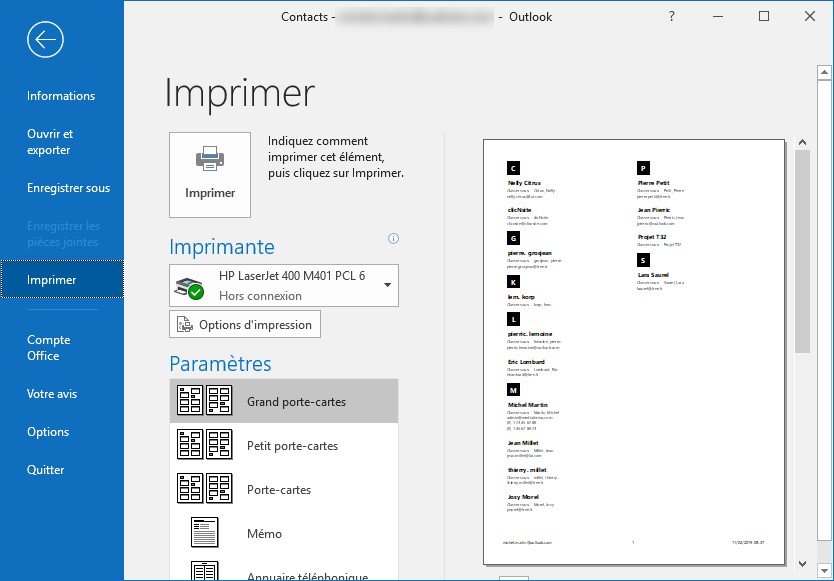834x581 pixels.
Task: Choose the Mémo print style
Action: 284,533
